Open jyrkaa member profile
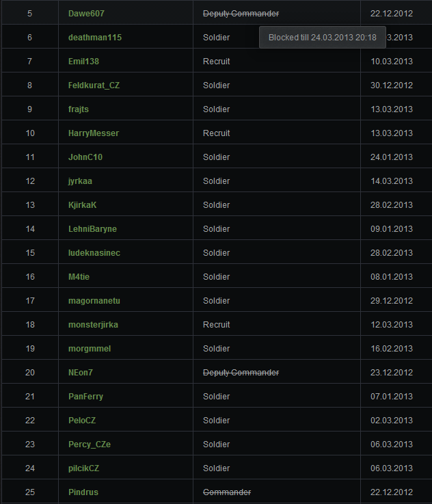This screenshot has width=432, height=504. pos(80,181)
